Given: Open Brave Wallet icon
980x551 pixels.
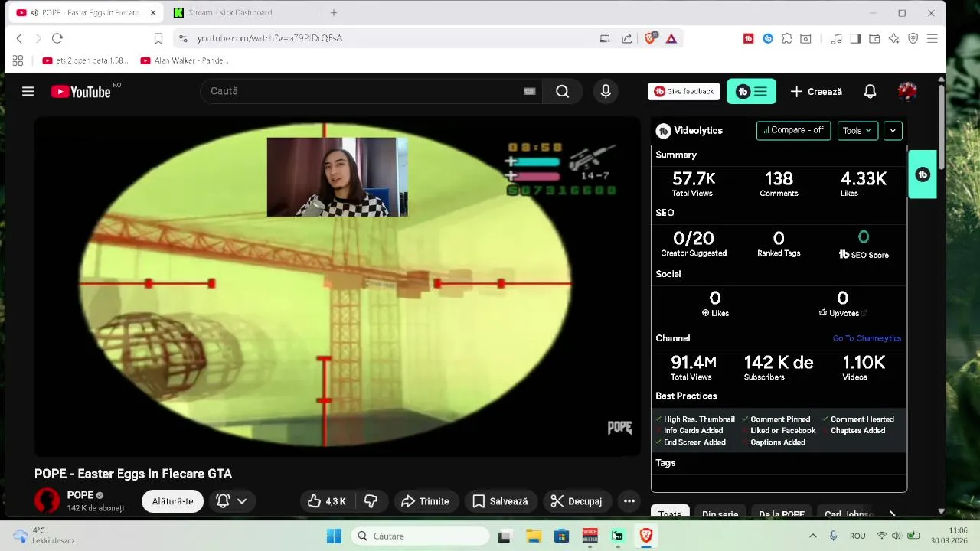Looking at the screenshot, I should pyautogui.click(x=874, y=38).
